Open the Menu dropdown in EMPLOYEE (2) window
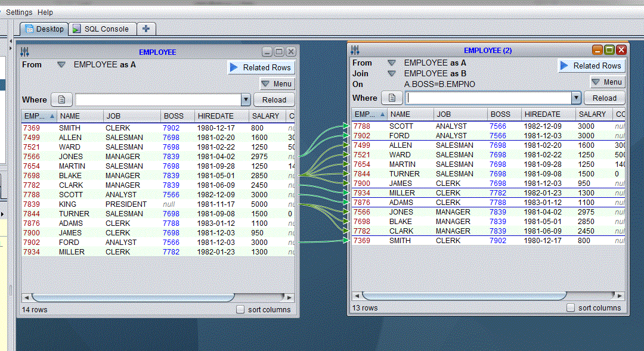 (608, 82)
